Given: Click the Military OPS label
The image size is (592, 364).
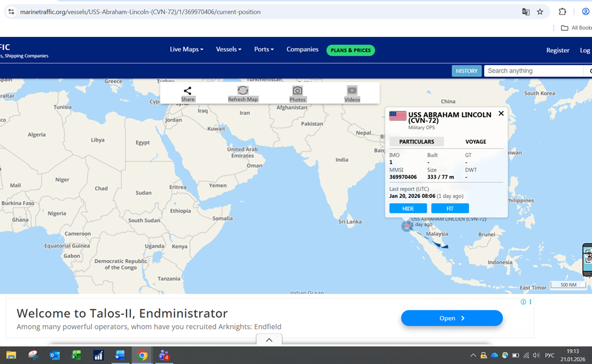Looking at the screenshot, I should (x=422, y=128).
